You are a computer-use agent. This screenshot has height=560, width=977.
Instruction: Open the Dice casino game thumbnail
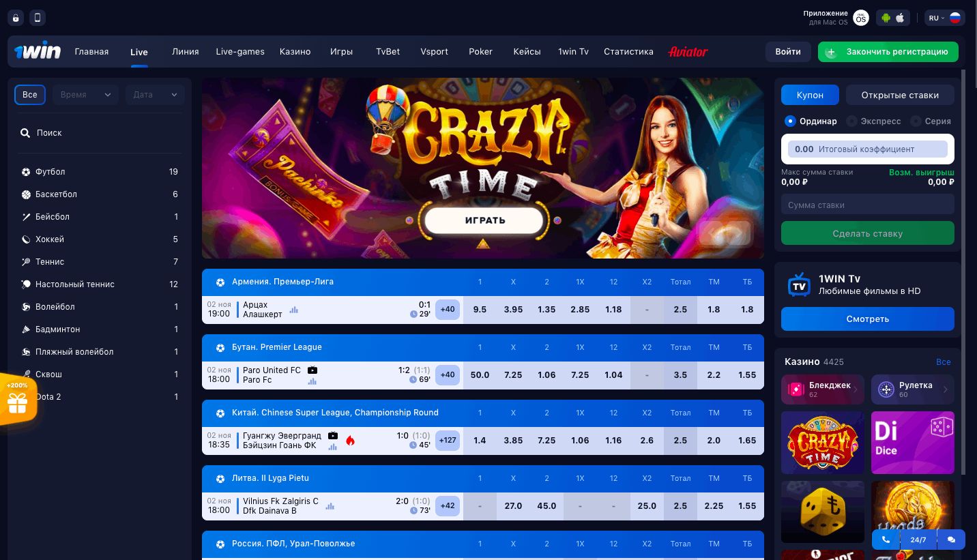913,443
